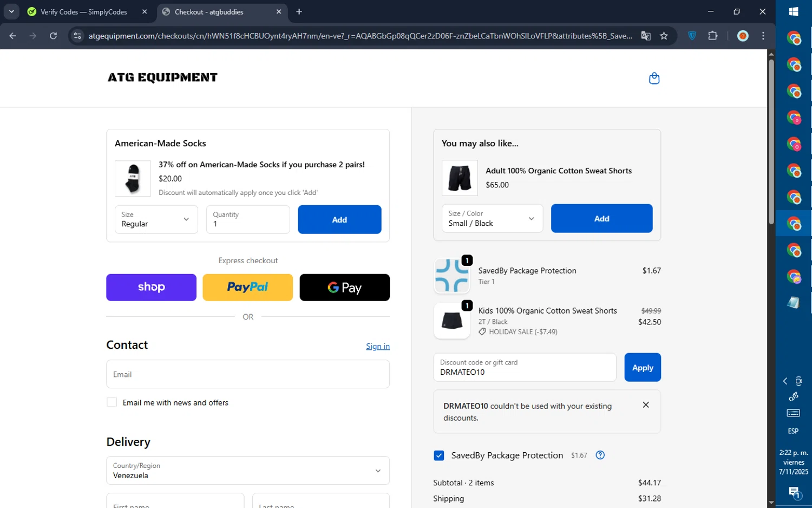This screenshot has width=812, height=508.
Task: Close the Checkout - atgbuddies tab
Action: click(279, 11)
